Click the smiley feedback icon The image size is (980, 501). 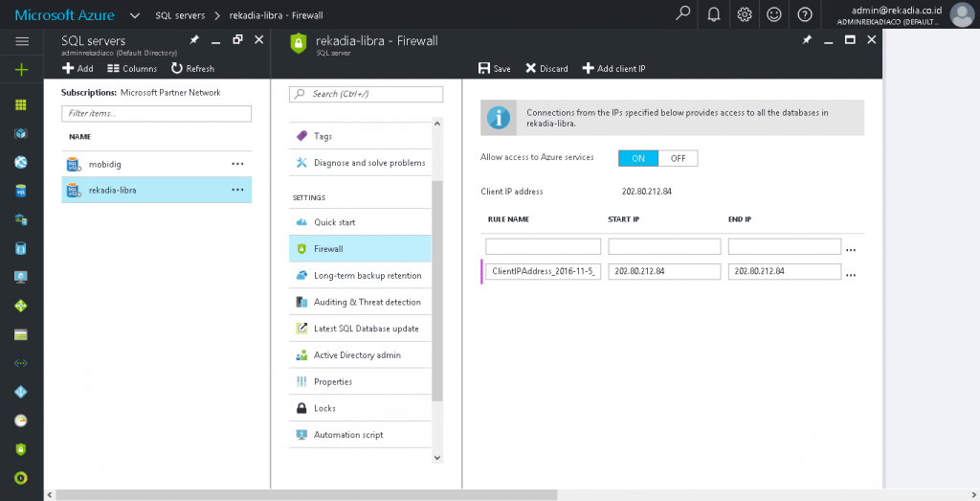pos(773,14)
